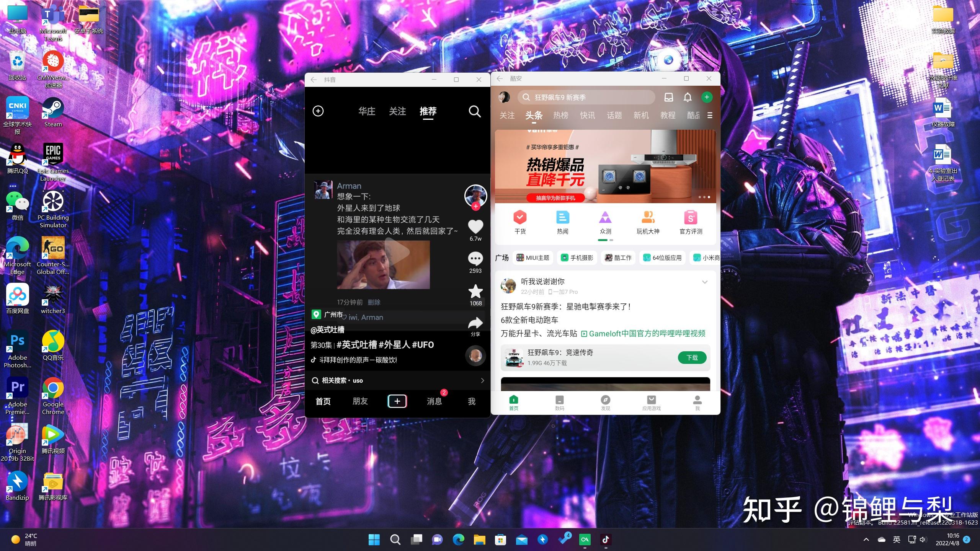Click @英式吐槽 creator name
Viewport: 980px width, 551px height.
coord(327,329)
